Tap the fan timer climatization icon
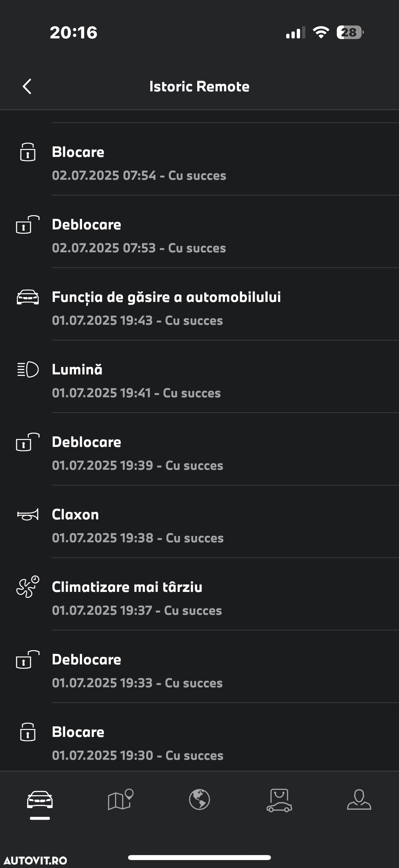Image resolution: width=399 pixels, height=868 pixels. click(27, 587)
